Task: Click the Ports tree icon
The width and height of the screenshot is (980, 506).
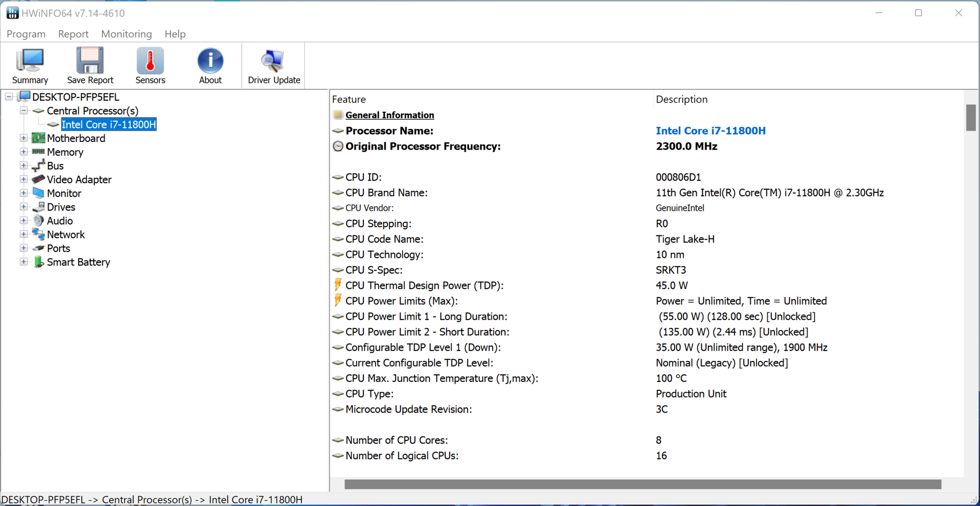Action: [x=38, y=248]
